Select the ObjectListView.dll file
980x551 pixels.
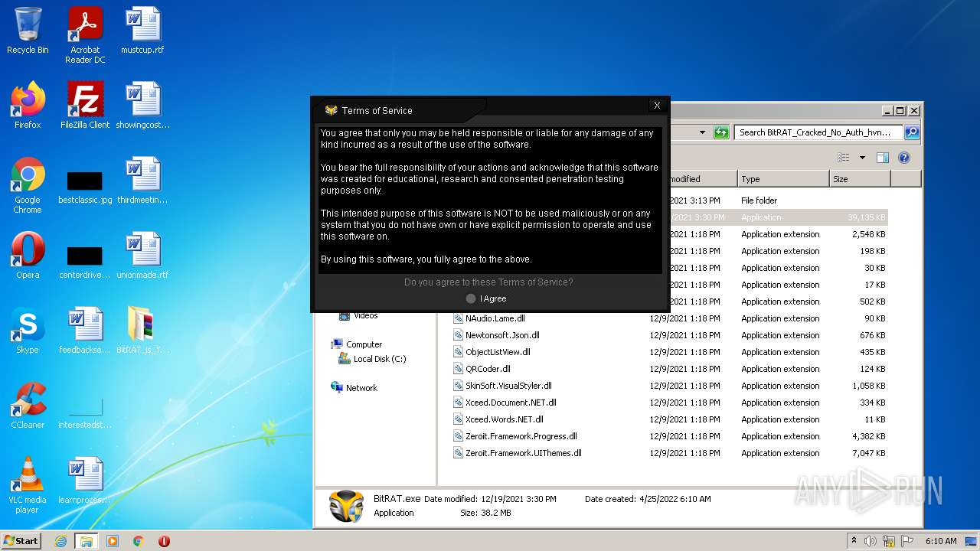[498, 352]
